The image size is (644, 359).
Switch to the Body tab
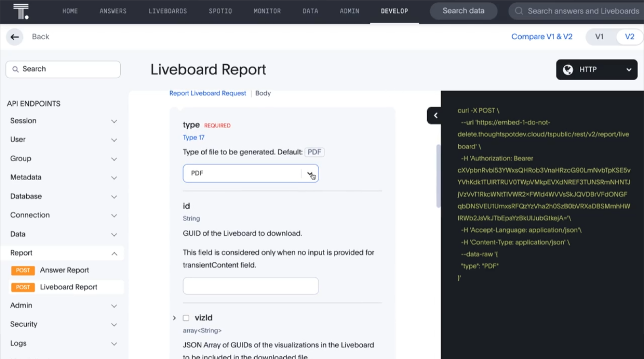point(263,93)
